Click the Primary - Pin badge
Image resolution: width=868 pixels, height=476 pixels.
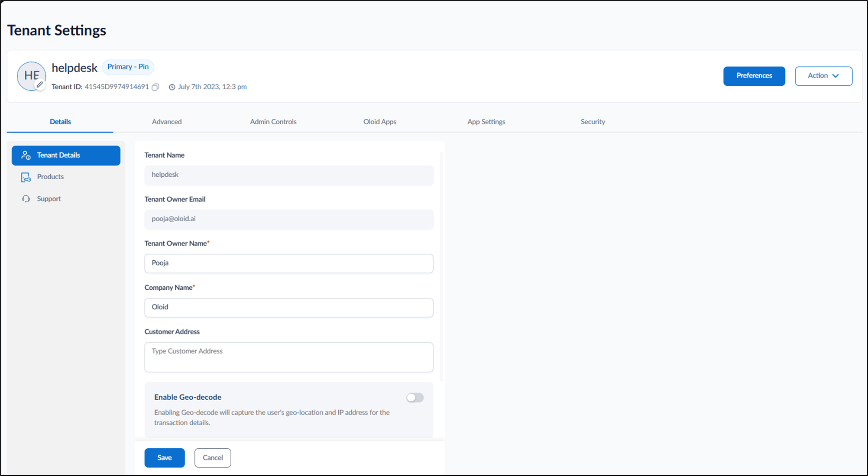[x=128, y=67]
